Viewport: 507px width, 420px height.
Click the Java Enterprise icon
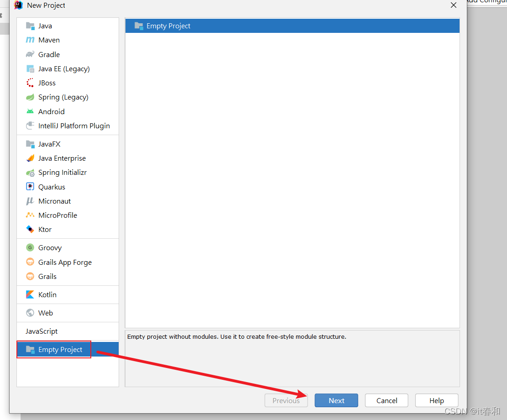click(x=30, y=158)
